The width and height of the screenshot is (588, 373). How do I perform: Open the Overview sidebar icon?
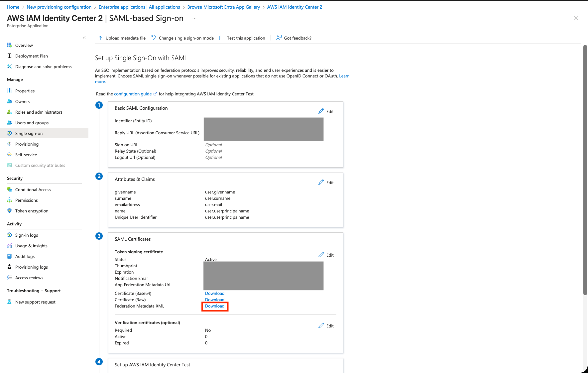[9, 45]
